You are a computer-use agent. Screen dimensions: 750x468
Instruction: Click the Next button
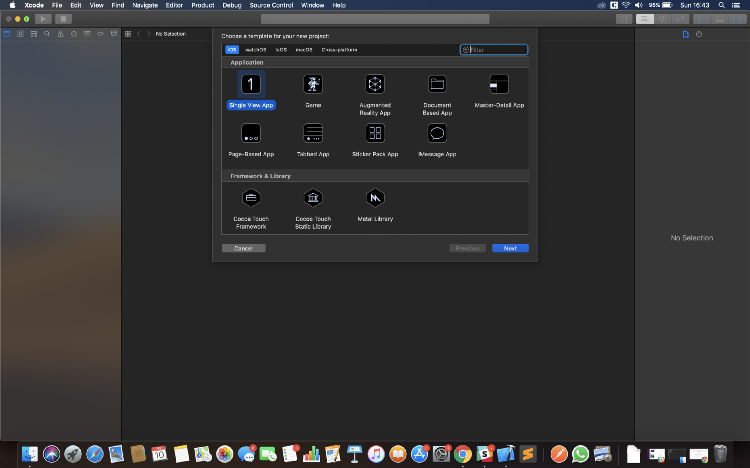tap(510, 248)
